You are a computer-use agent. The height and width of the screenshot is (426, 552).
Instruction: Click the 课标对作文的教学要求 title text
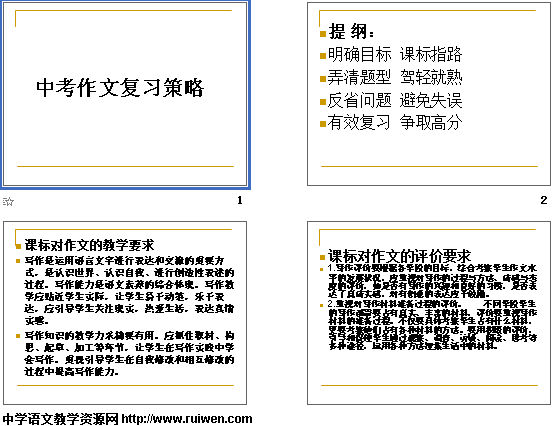point(89,245)
